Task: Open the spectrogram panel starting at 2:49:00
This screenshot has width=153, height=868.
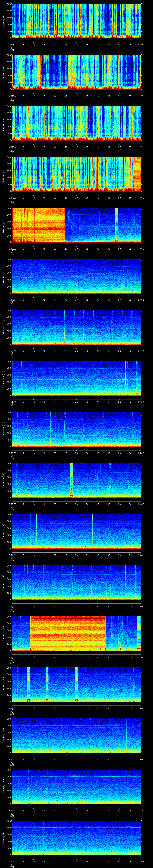Action: [77, 276]
